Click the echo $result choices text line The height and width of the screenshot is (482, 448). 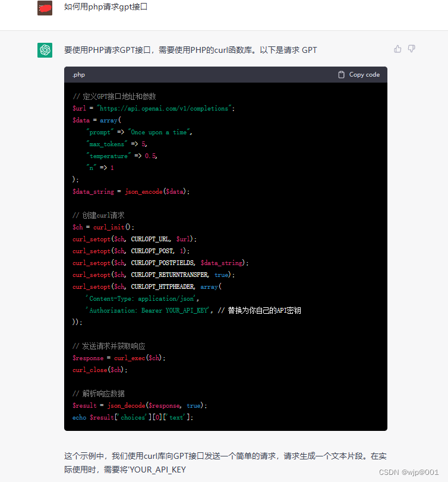coord(132,417)
